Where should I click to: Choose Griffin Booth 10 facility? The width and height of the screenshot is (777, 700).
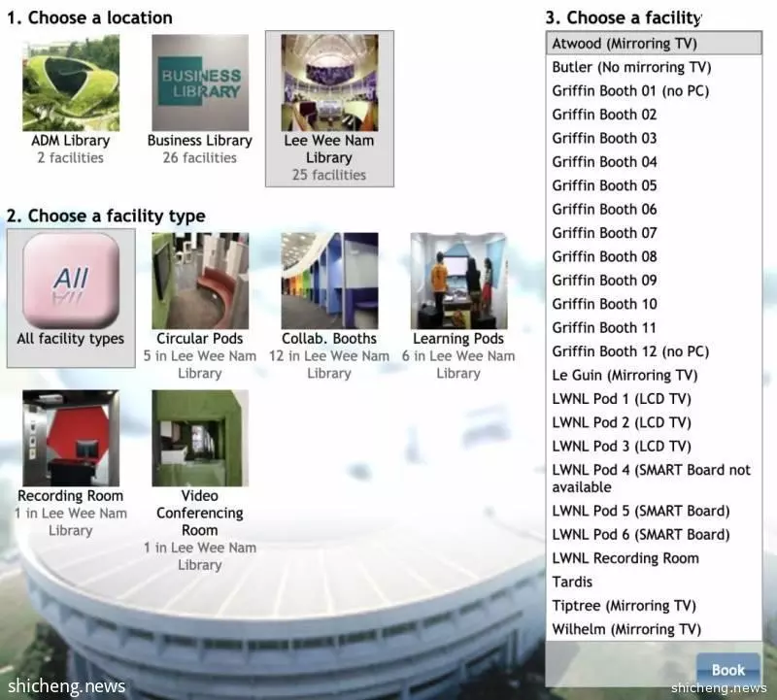[x=654, y=304]
